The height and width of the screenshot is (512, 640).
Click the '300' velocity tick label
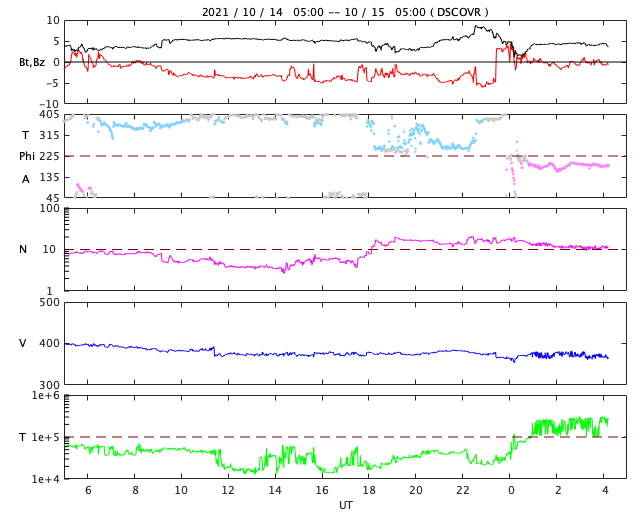[49, 385]
